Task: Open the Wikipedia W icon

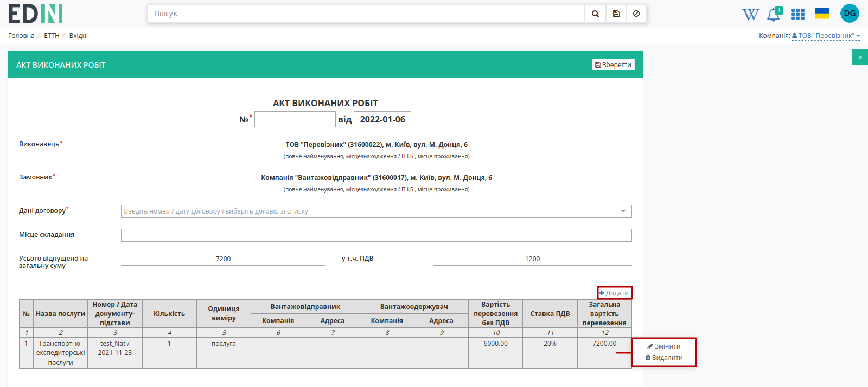Action: click(751, 14)
